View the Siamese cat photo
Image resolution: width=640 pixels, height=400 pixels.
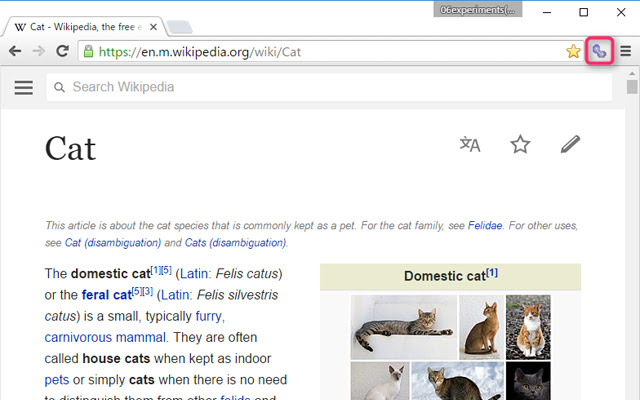click(x=380, y=381)
